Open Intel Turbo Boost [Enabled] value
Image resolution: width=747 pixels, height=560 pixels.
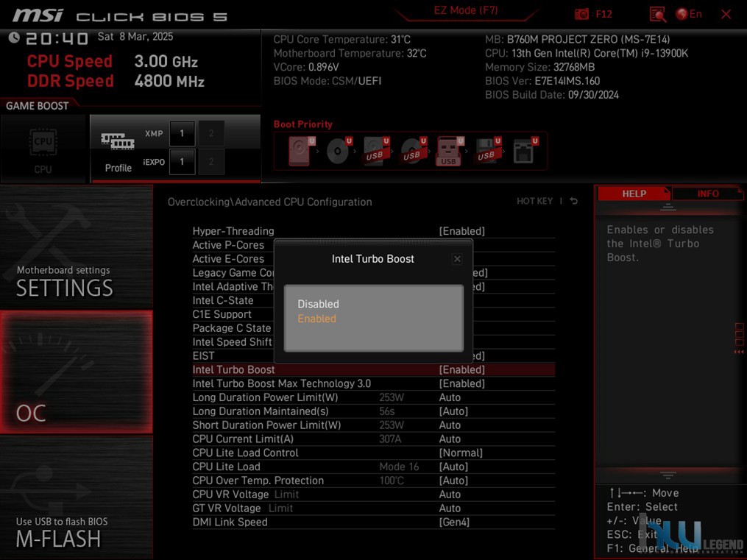click(x=461, y=369)
